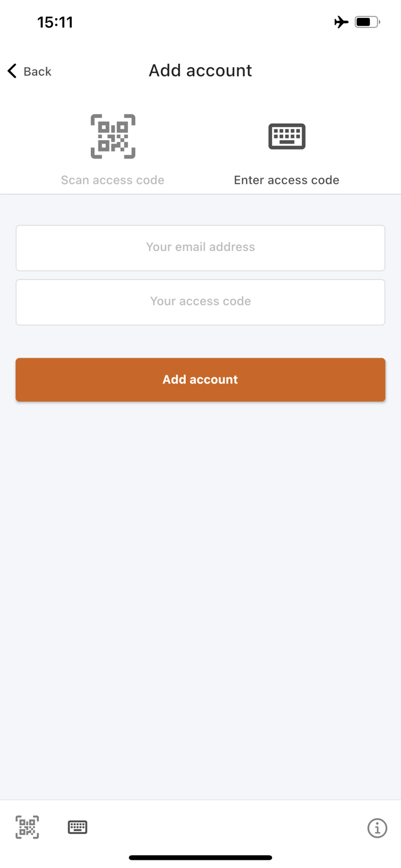Click the Add account page title
This screenshot has width=401, height=868.
click(x=200, y=70)
